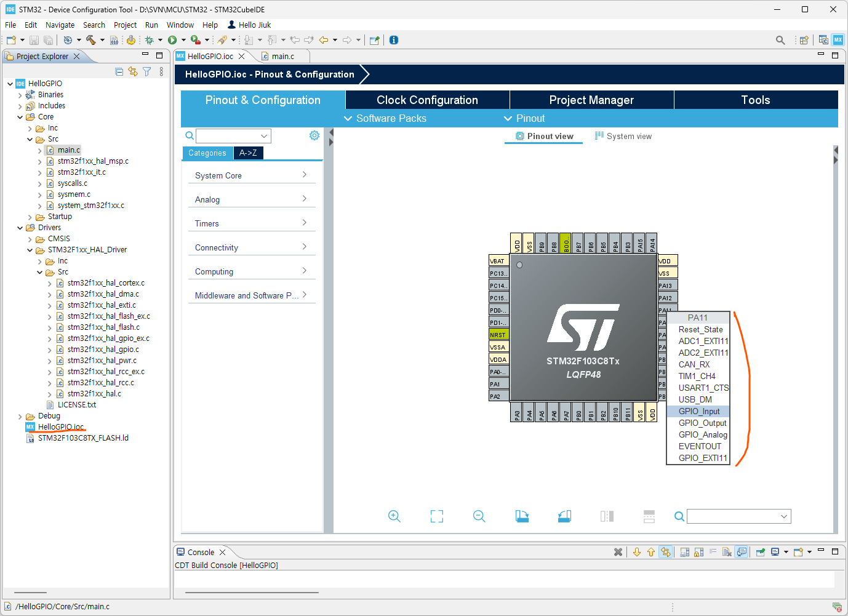Select GPIO_Input in PA11 pin menu
The width and height of the screenshot is (848, 616).
click(x=699, y=411)
